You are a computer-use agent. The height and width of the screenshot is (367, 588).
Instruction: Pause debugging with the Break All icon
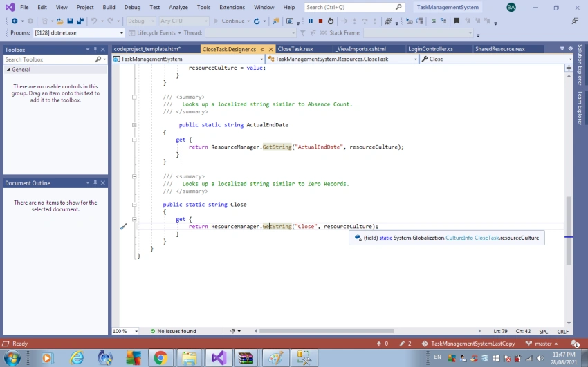311,21
